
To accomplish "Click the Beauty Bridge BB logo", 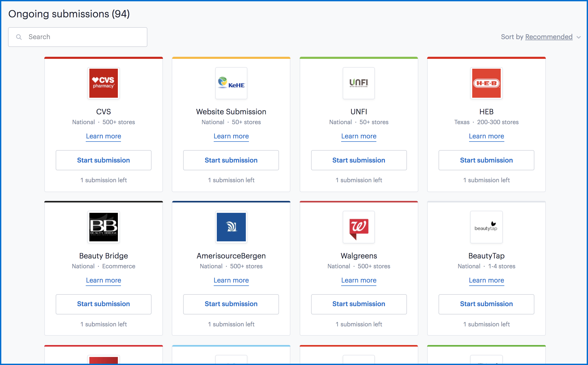I will (104, 227).
